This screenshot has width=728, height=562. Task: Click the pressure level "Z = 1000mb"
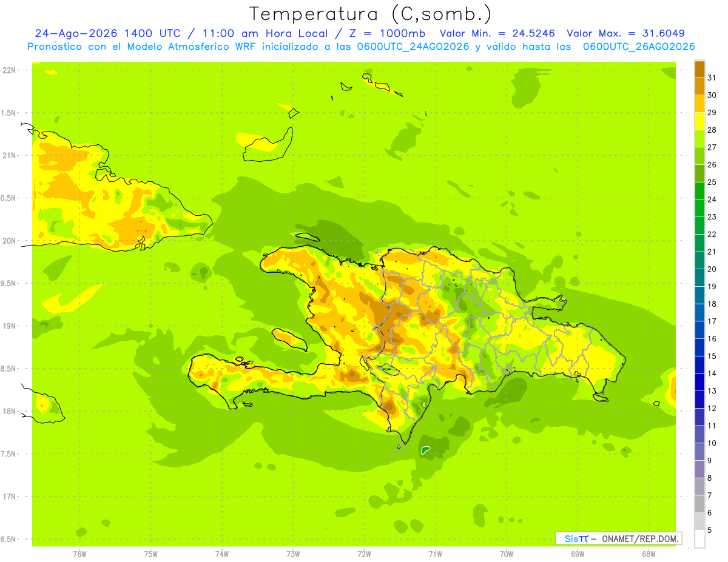(386, 33)
